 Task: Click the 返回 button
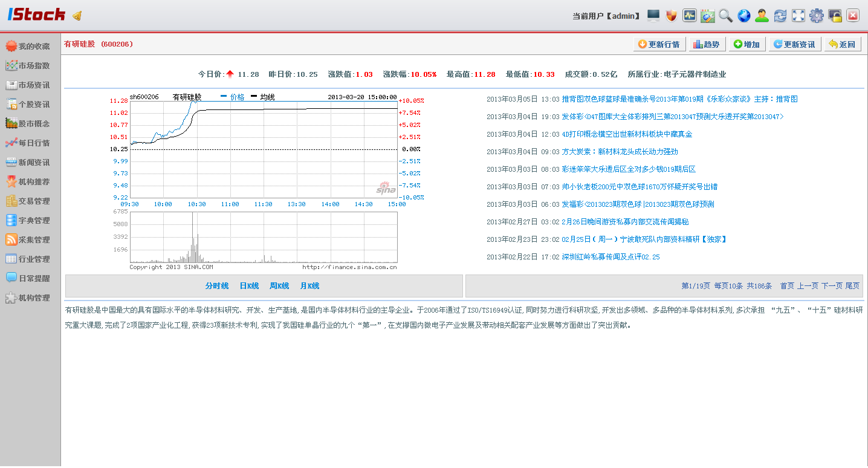[843, 44]
